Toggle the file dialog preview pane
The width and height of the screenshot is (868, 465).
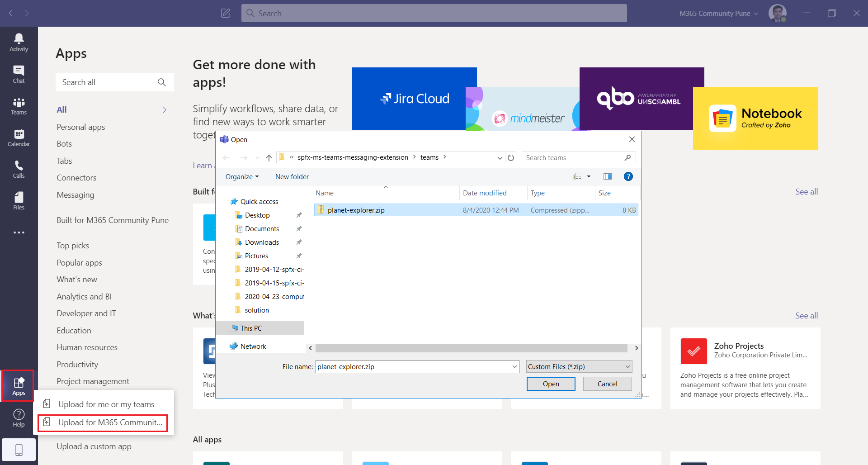tap(607, 176)
